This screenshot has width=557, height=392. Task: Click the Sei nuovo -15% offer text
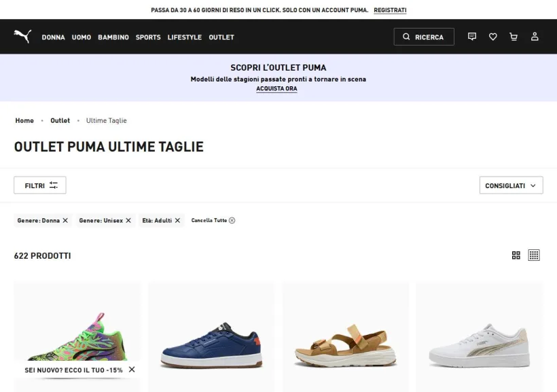tap(73, 370)
